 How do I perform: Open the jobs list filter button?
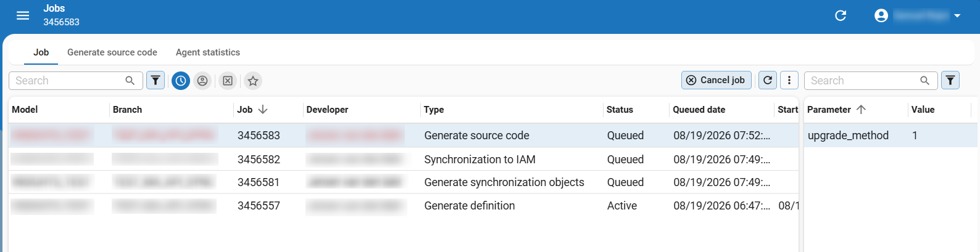click(156, 81)
